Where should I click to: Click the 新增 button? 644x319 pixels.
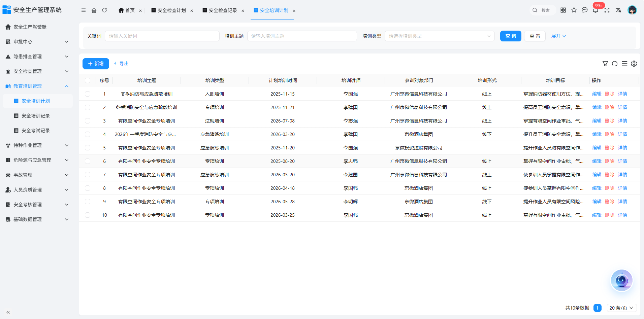tap(96, 64)
